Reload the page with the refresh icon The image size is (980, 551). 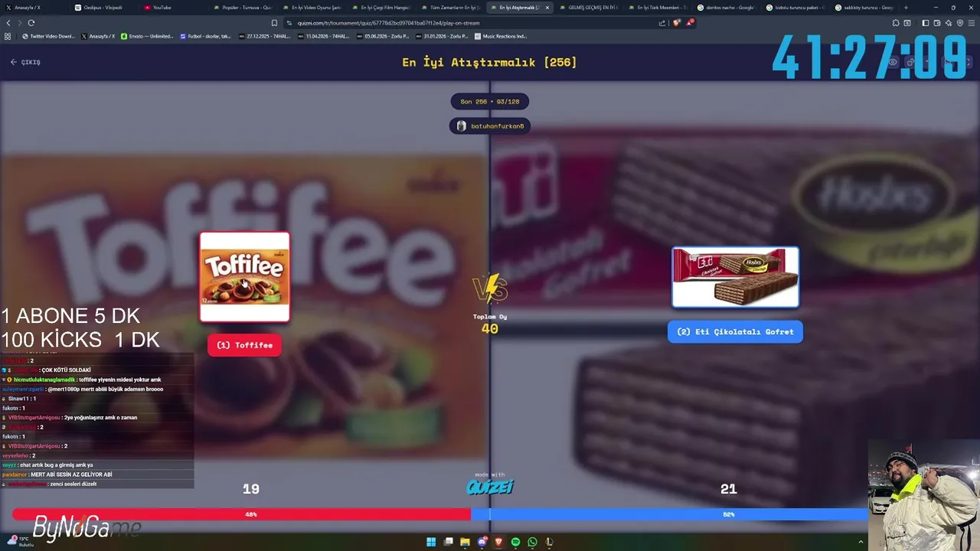pyautogui.click(x=31, y=23)
